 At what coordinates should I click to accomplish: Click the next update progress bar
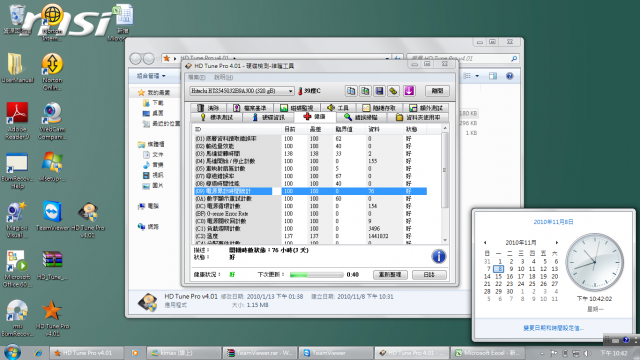coord(317,275)
